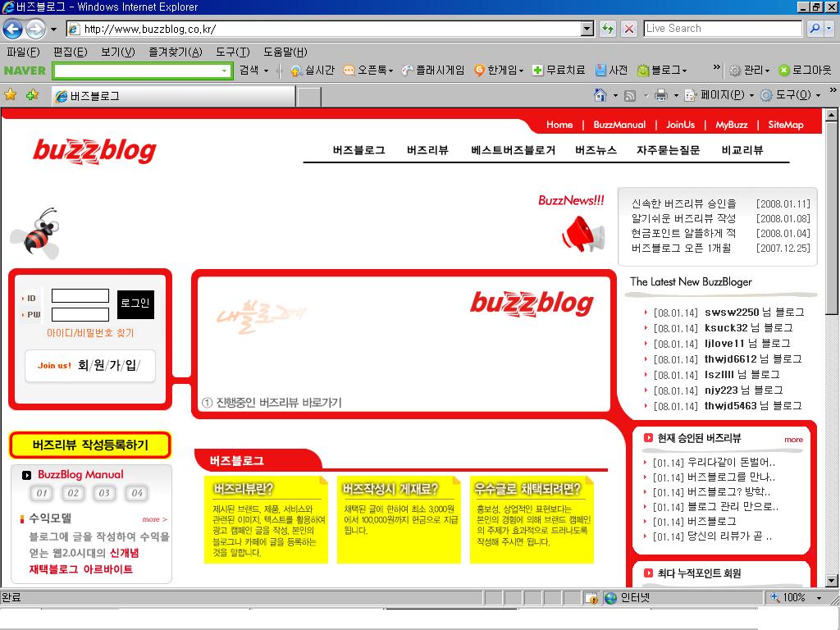Click the 플래시게임 toolbar item
This screenshot has height=630, width=840.
tap(433, 71)
